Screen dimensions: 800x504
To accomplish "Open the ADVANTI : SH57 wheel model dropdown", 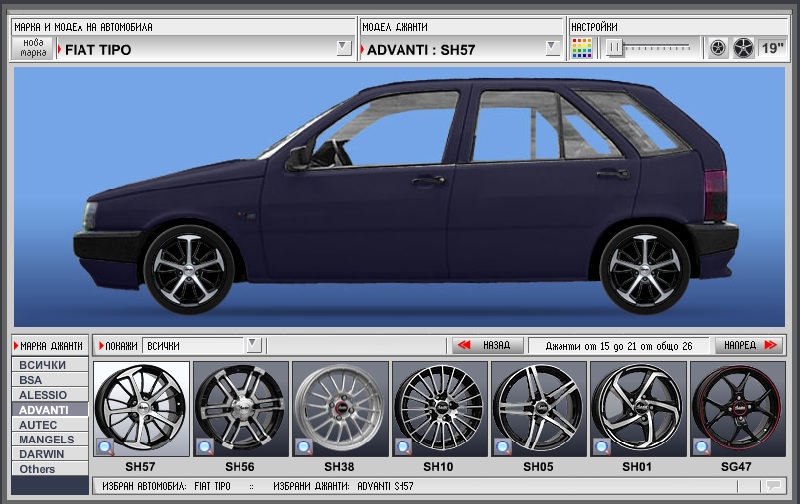I will 552,48.
